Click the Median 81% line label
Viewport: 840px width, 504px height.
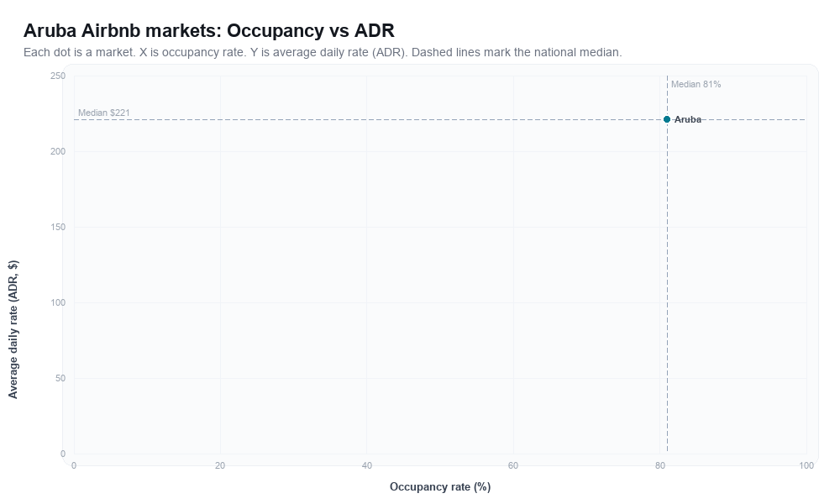click(696, 84)
